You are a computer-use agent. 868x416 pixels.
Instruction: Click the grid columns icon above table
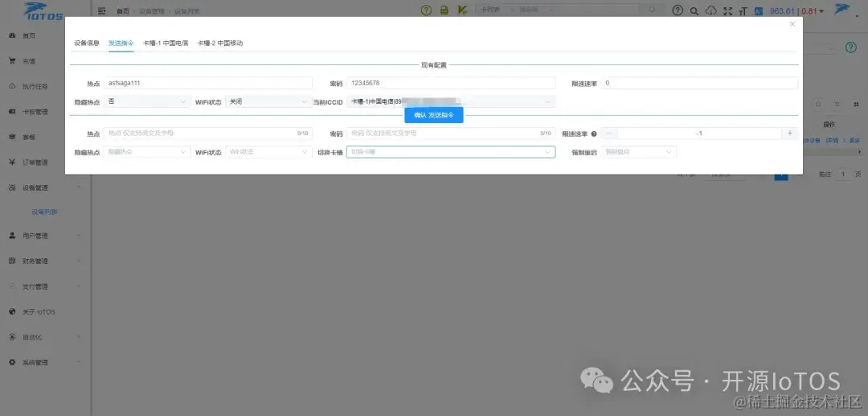pos(856,104)
